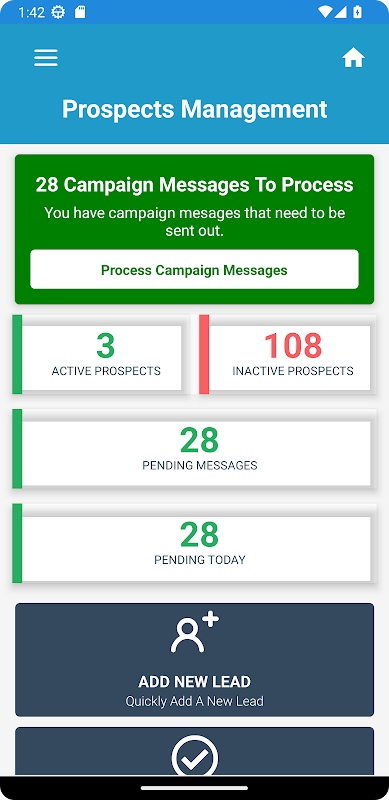Screen dimensions: 389x800
Task: Tap the 28 Campaign Messages heading
Action: tap(194, 185)
